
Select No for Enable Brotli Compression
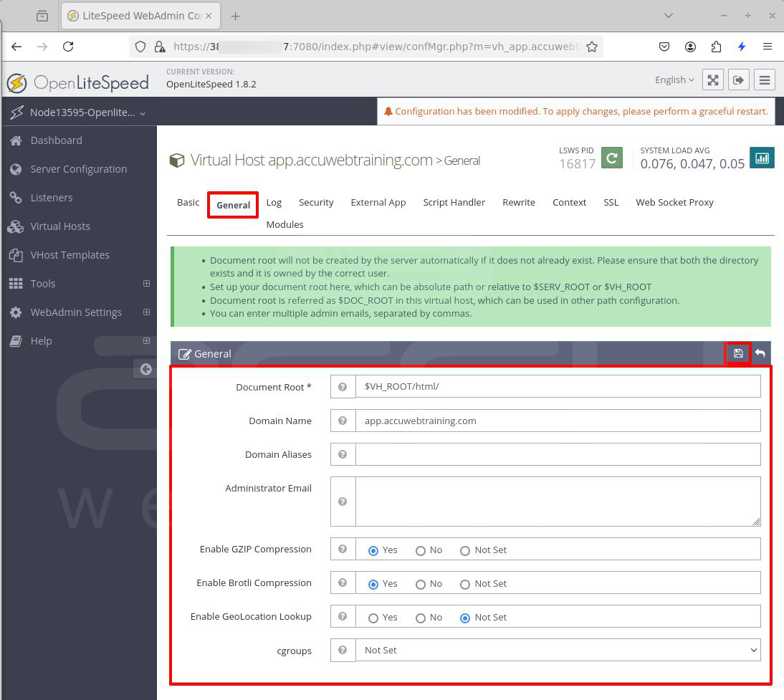click(x=421, y=584)
